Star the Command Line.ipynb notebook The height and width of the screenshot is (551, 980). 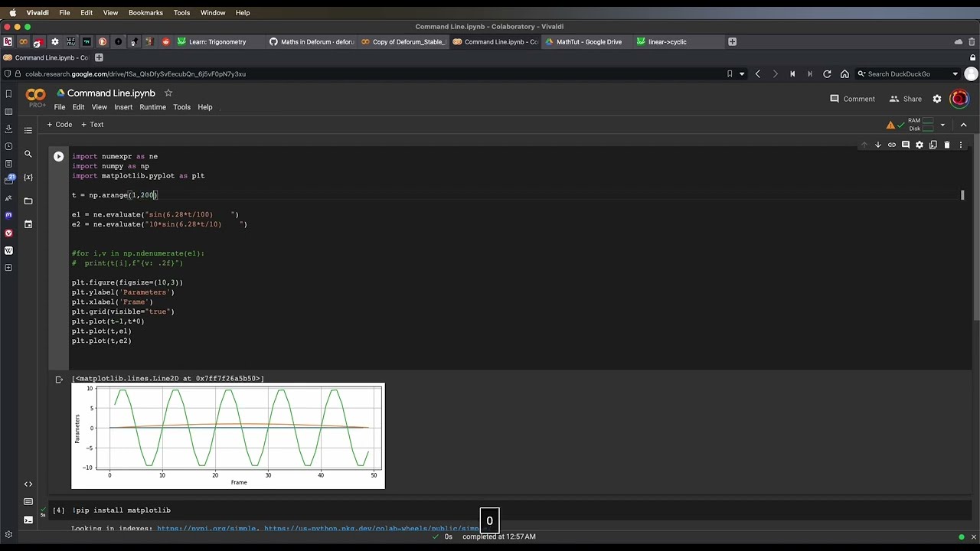pos(168,93)
